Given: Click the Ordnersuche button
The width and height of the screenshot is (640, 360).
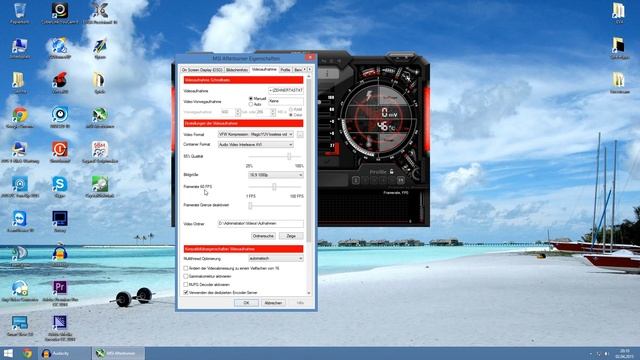Looking at the screenshot, I should pyautogui.click(x=263, y=236).
